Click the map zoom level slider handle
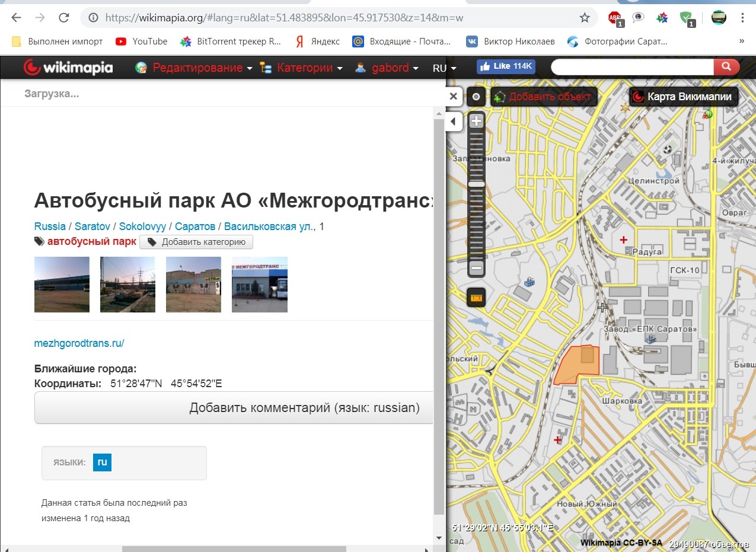This screenshot has height=552, width=756. click(476, 184)
